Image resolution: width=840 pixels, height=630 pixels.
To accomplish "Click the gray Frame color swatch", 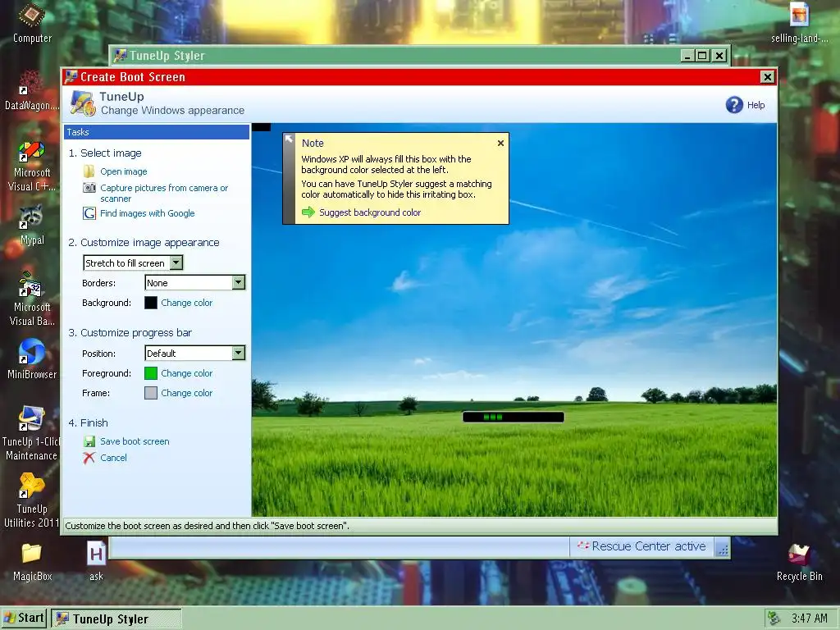I will click(x=151, y=393).
